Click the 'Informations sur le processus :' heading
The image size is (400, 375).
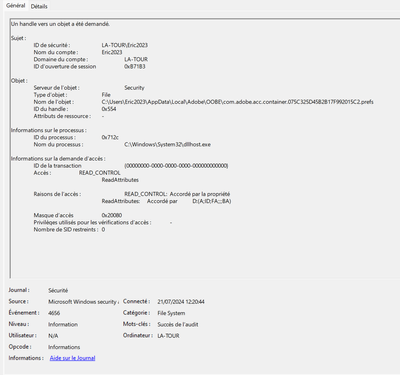[49, 130]
